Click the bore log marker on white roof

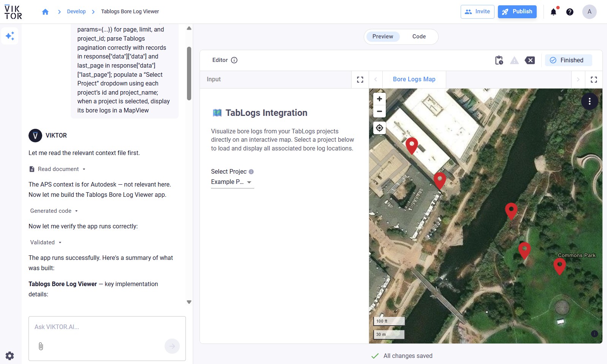pyautogui.click(x=412, y=146)
